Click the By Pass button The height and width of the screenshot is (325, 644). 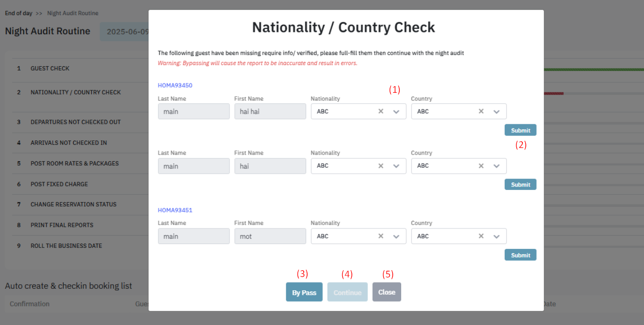tap(304, 293)
